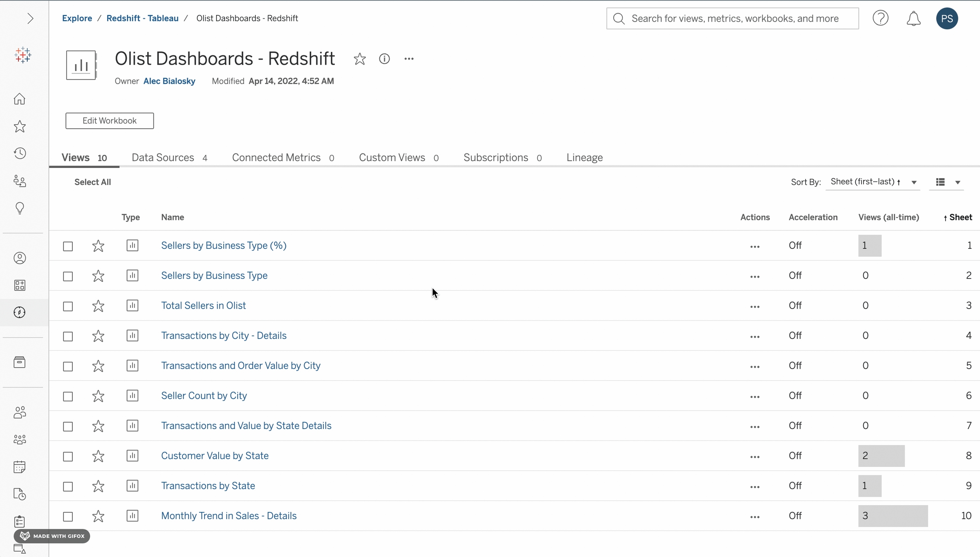The image size is (980, 557).
Task: Open the help question mark icon
Action: (880, 19)
